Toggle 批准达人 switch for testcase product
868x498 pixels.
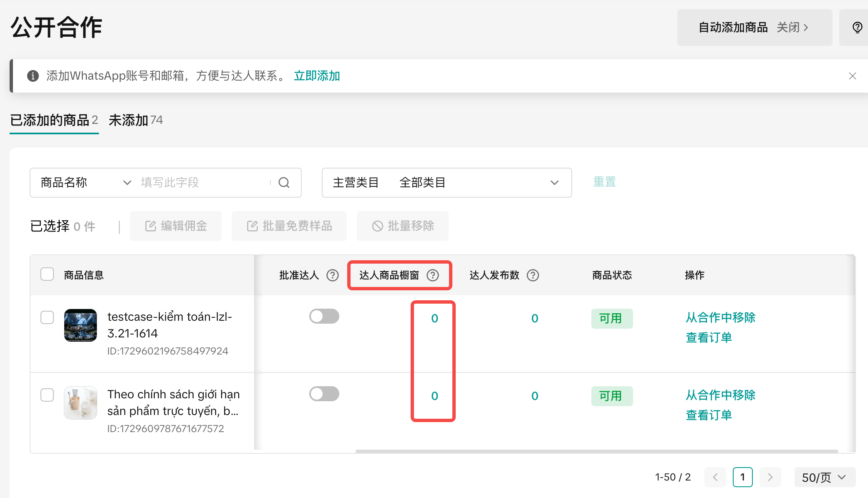point(324,316)
